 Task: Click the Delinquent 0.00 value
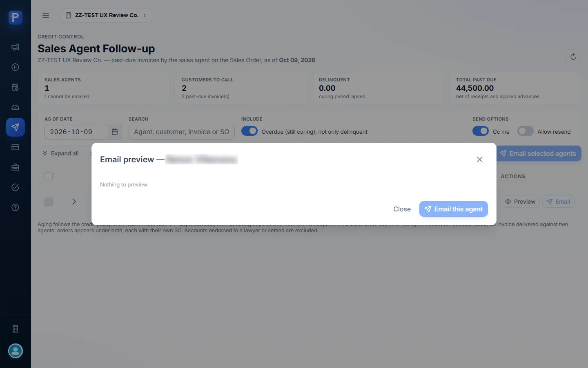pos(327,88)
